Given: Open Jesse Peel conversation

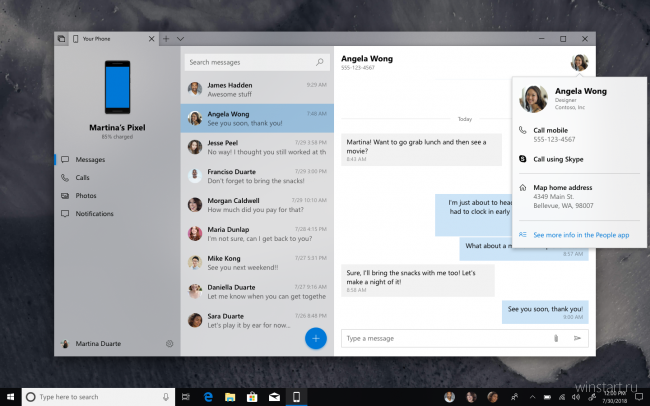Looking at the screenshot, I should click(257, 147).
